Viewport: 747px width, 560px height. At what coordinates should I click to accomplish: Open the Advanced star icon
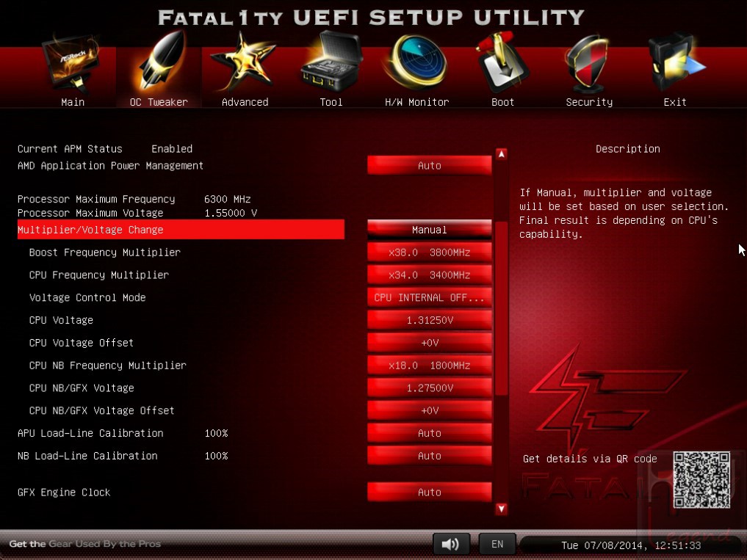pos(243,62)
